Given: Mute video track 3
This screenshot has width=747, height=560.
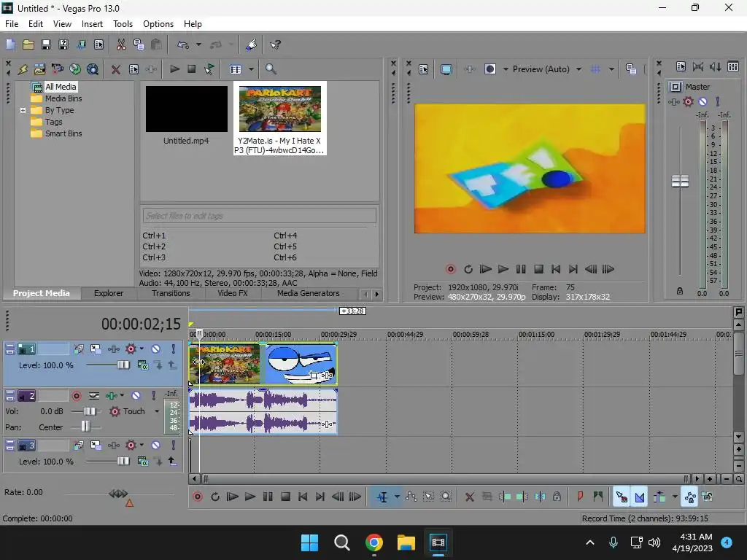Looking at the screenshot, I should 156,446.
